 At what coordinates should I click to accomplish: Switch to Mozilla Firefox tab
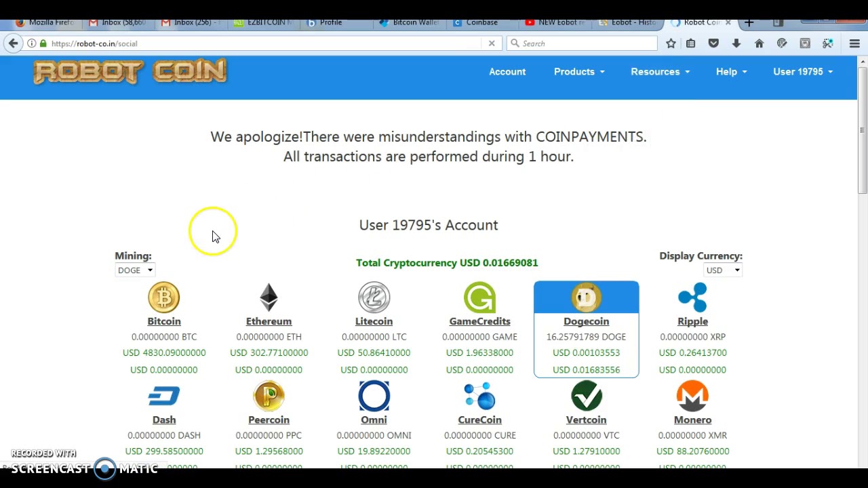click(45, 22)
